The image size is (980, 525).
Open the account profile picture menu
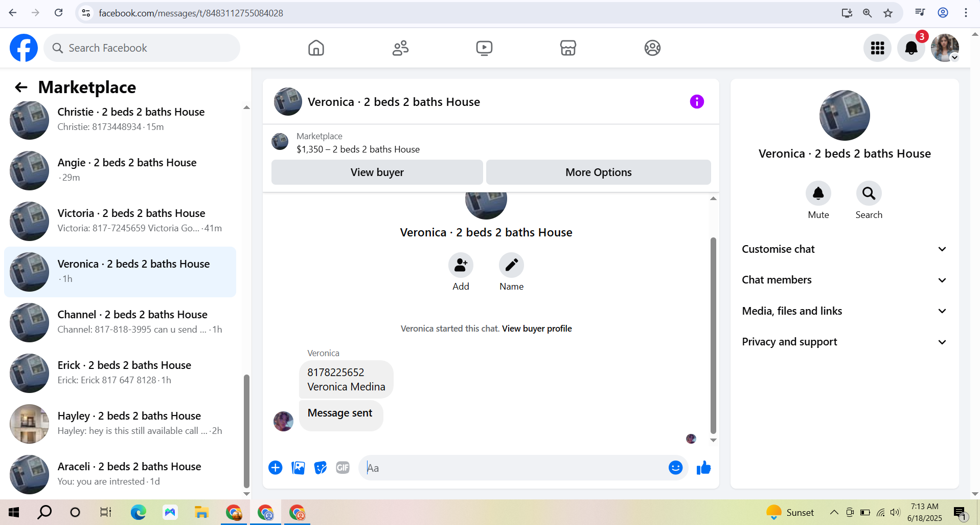pyautogui.click(x=945, y=48)
